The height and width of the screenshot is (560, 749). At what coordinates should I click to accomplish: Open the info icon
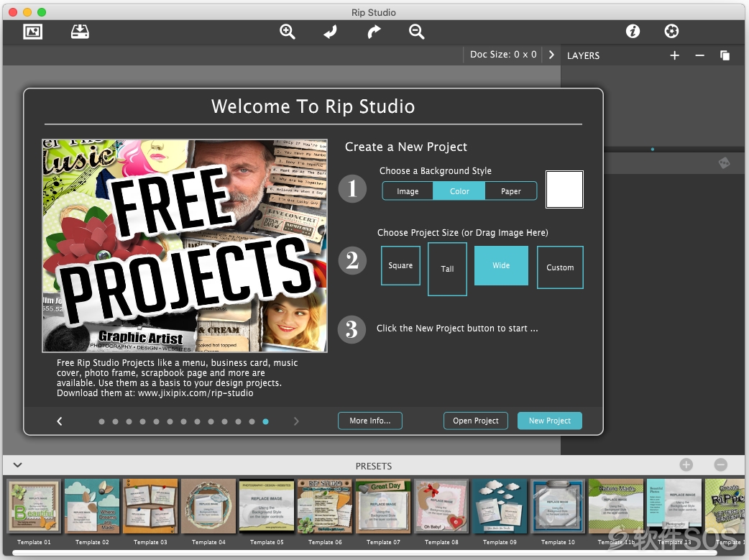click(633, 32)
